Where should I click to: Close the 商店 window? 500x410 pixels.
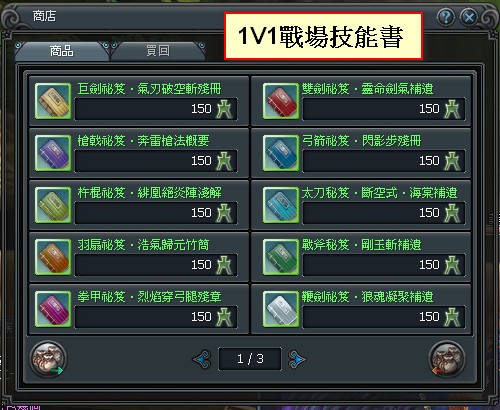click(469, 17)
